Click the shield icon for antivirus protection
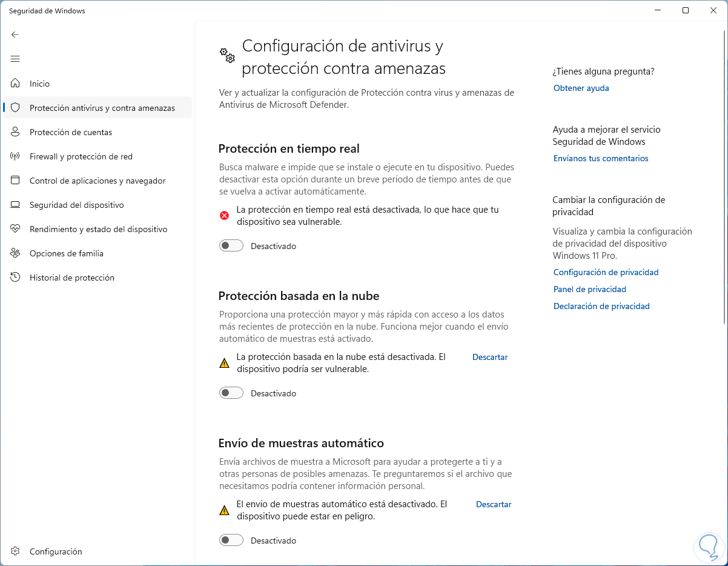The height and width of the screenshot is (566, 728). click(16, 108)
